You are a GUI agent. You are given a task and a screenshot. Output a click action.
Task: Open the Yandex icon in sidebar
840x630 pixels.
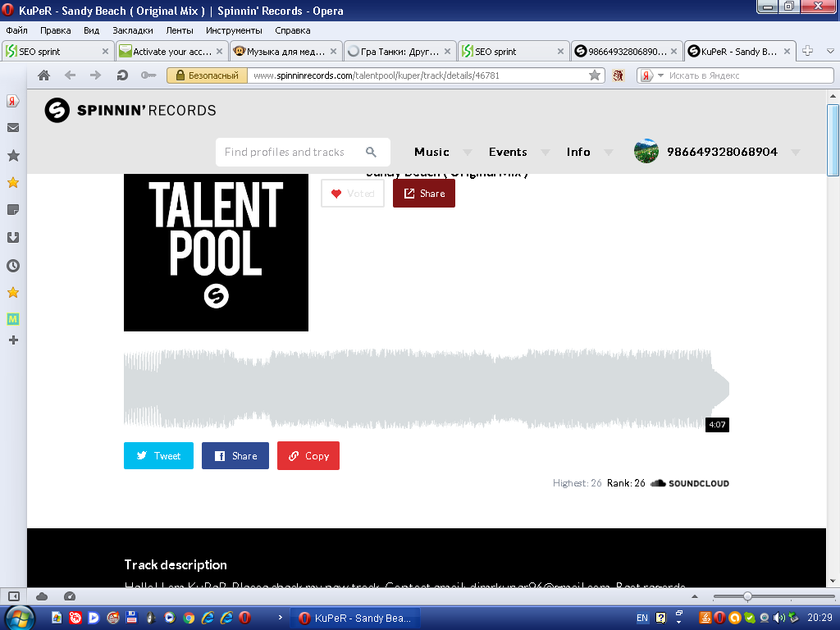click(13, 101)
